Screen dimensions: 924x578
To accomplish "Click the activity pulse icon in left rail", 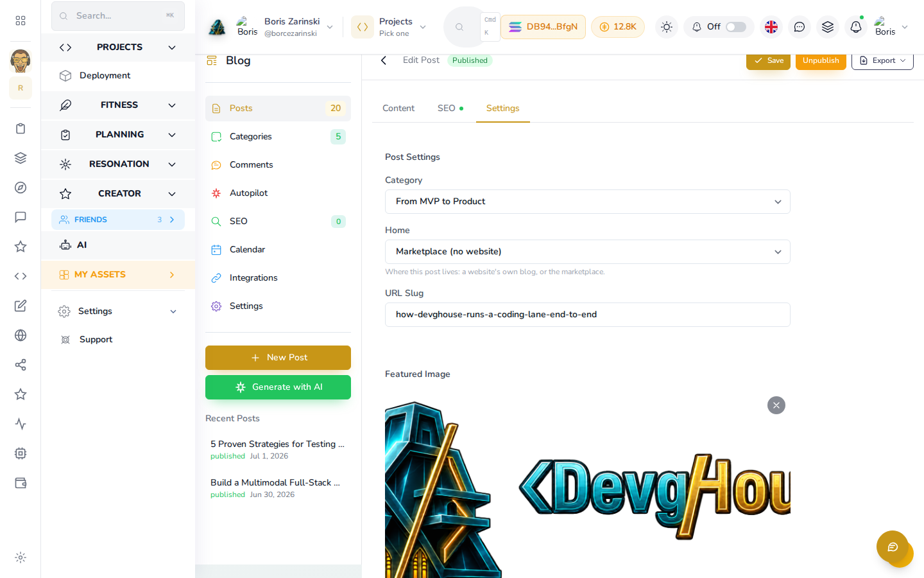I will 21,424.
